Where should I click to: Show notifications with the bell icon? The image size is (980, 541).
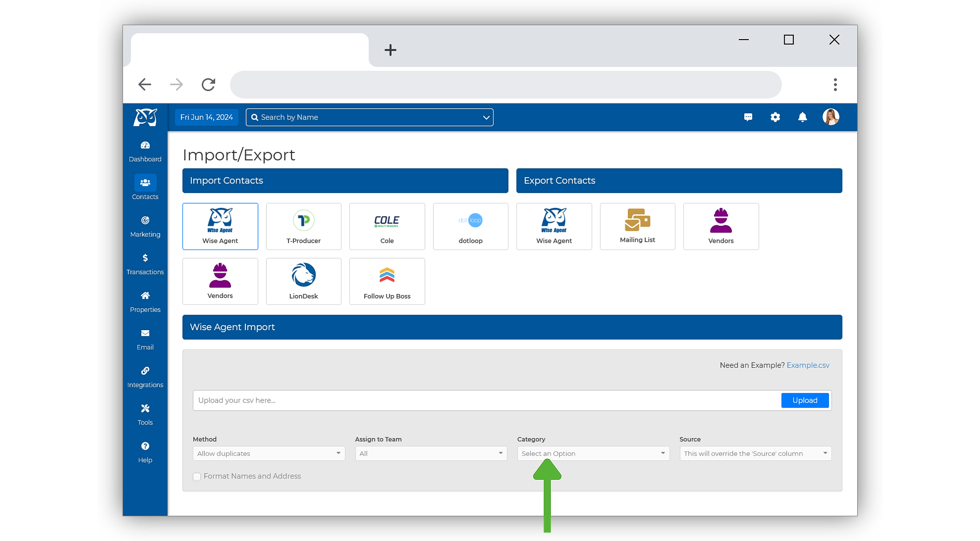pos(802,117)
